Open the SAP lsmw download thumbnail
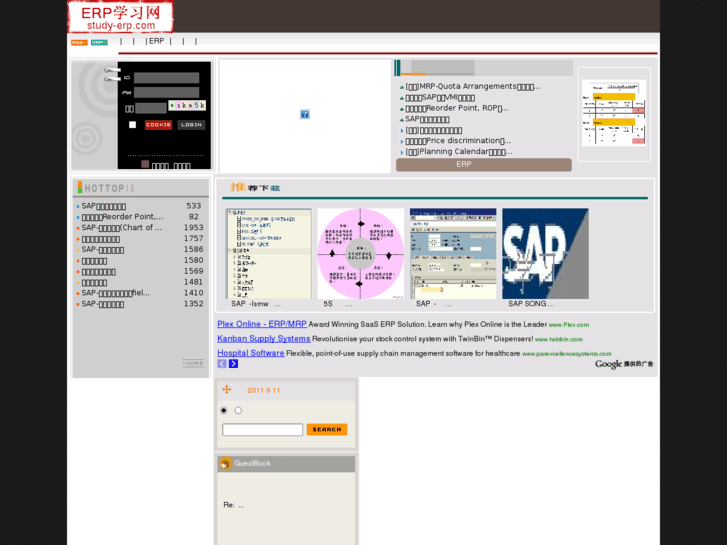 click(x=268, y=254)
